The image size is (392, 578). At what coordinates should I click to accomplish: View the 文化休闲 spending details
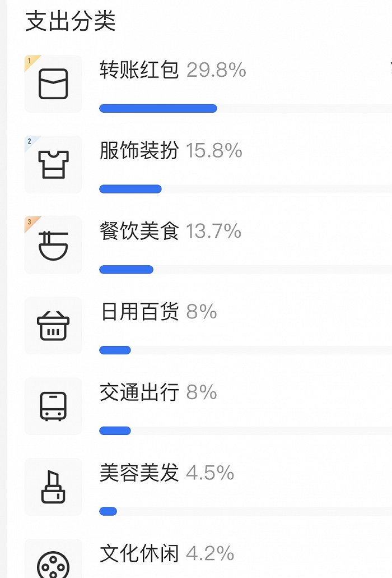[x=139, y=554]
